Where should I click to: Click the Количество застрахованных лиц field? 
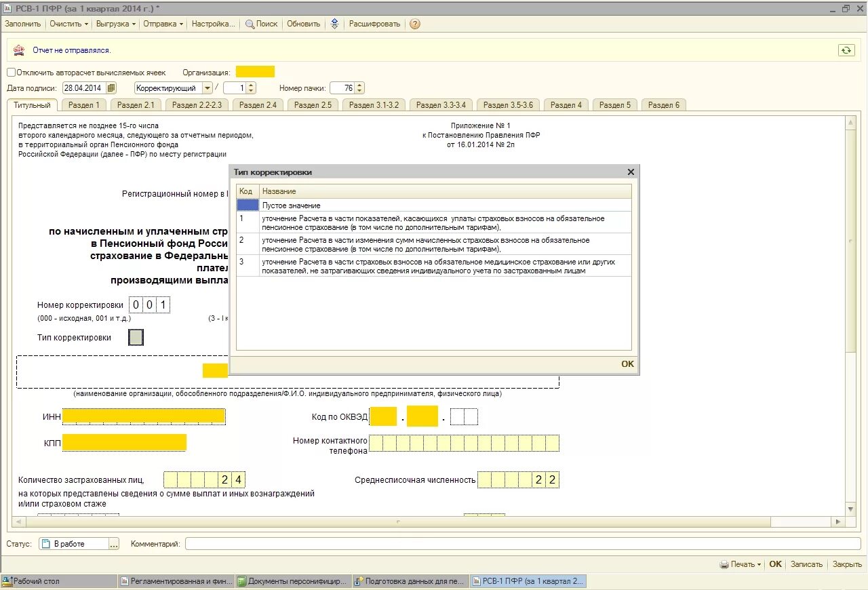click(x=204, y=479)
